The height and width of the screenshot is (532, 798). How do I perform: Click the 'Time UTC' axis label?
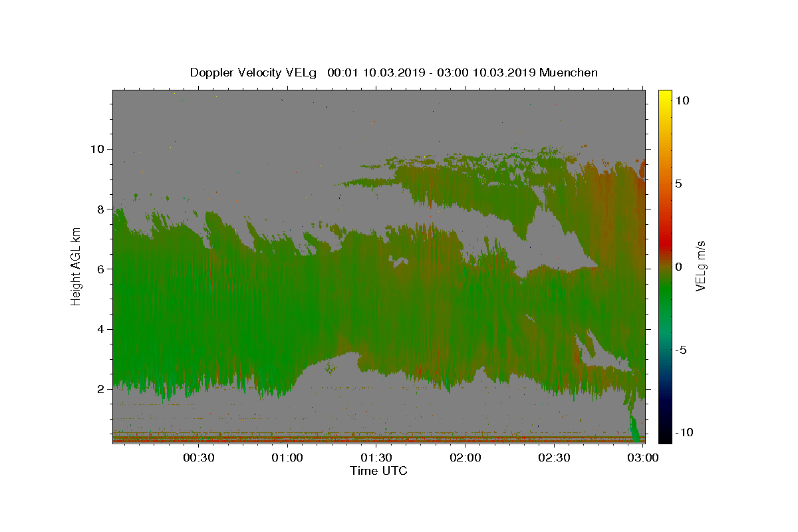click(378, 471)
